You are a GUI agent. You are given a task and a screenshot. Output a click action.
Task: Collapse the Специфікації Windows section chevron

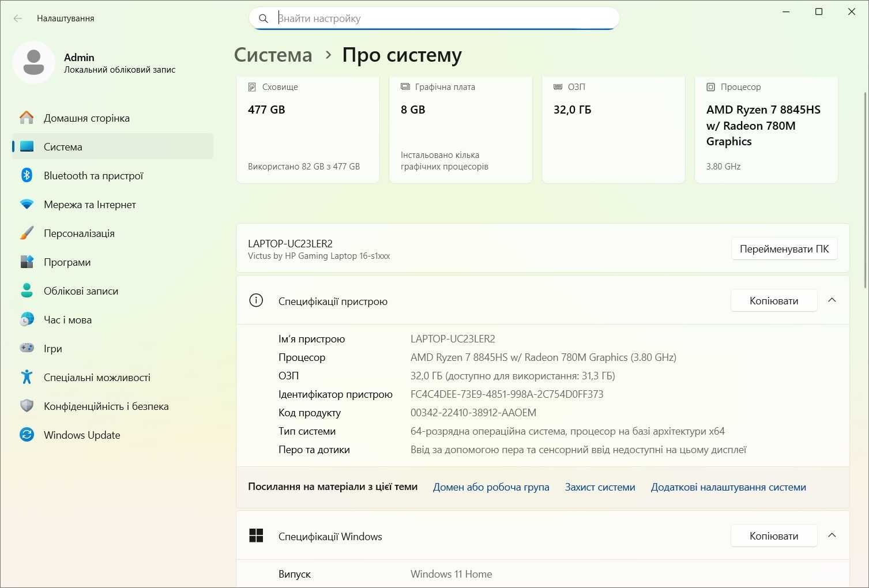(x=832, y=536)
